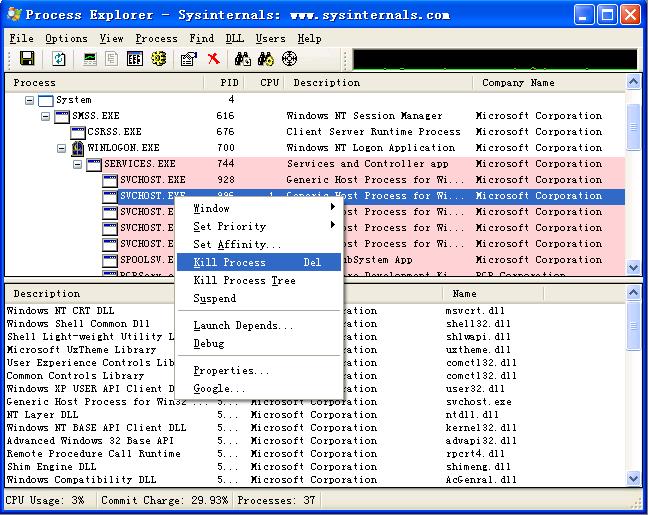
Task: Select the kernel32.dll row
Action: [315, 428]
